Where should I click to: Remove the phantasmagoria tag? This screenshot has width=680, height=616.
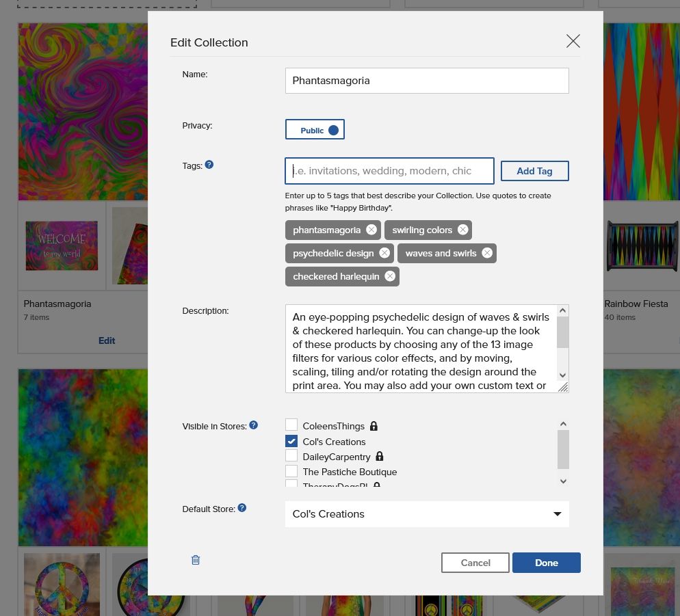[371, 230]
